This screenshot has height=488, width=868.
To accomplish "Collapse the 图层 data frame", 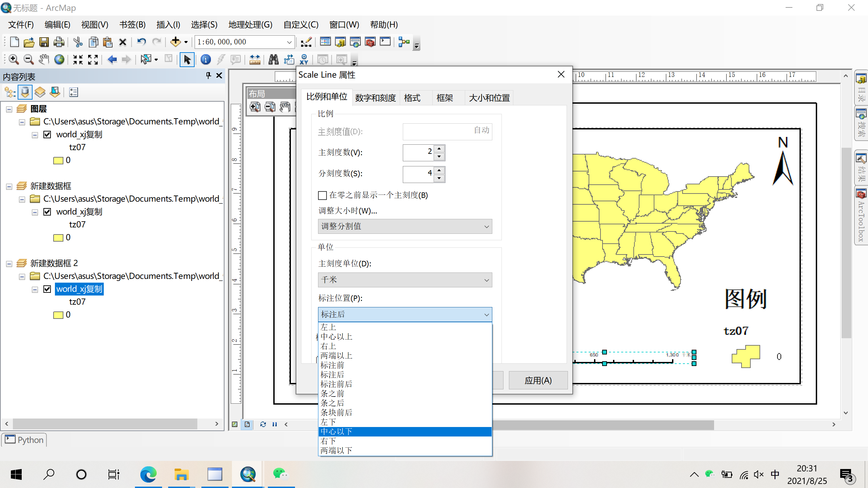I will pyautogui.click(x=9, y=109).
